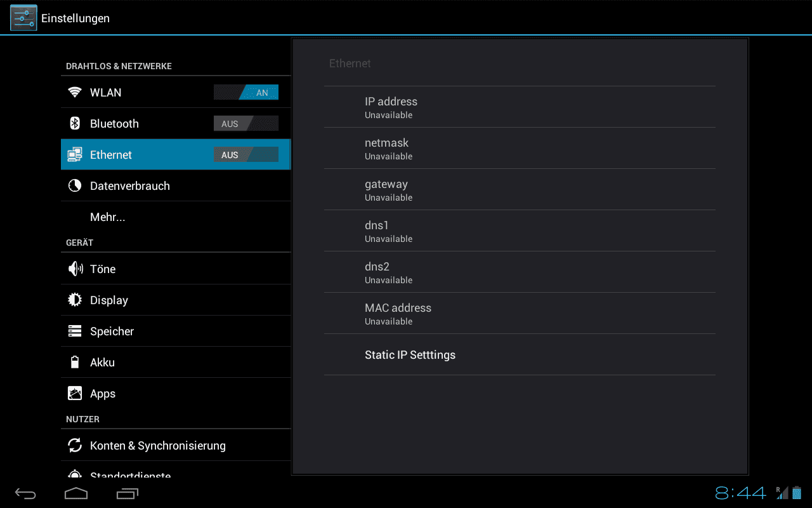Click the WLAN wifi icon

[x=75, y=92]
